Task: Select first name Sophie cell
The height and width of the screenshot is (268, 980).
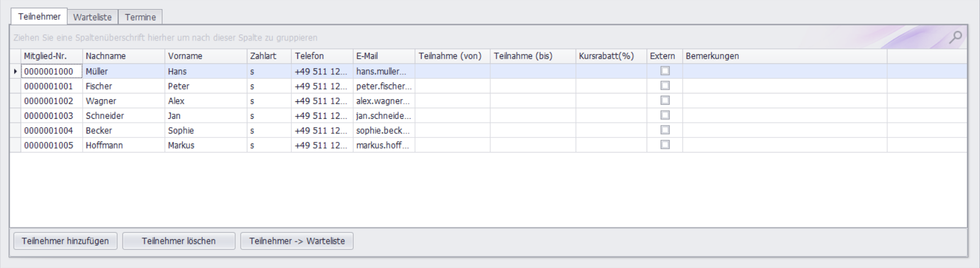Action: [206, 130]
